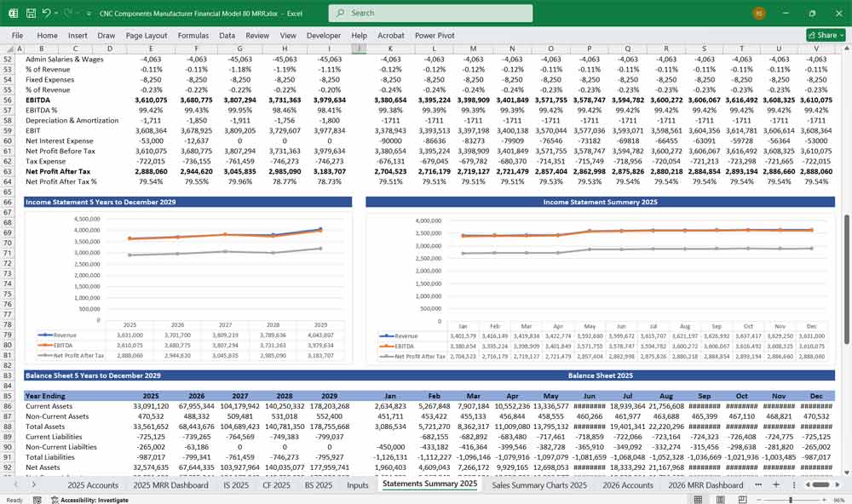Viewport: 852px width, 504px height.
Task: Open Customize Quick Access Toolbar dropdown
Action: [89, 13]
